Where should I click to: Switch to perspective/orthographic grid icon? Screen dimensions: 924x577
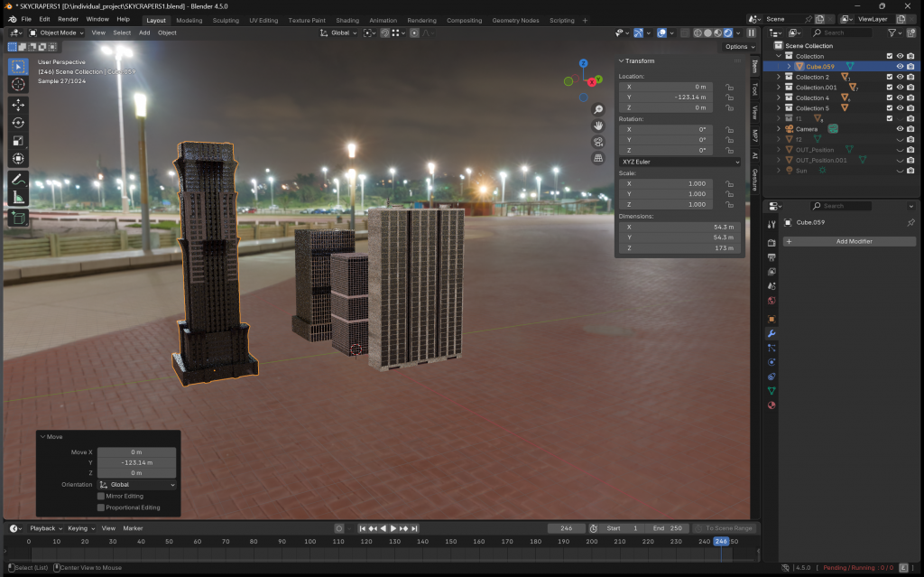[x=598, y=158]
